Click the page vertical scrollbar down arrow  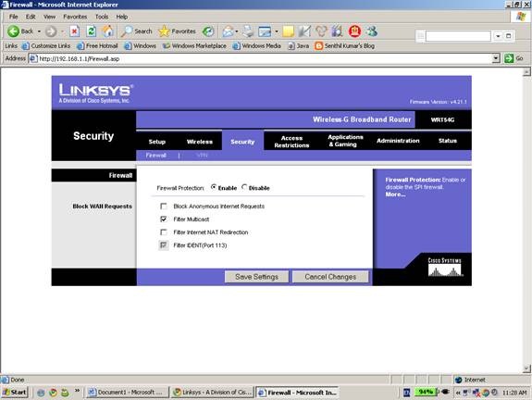526,369
